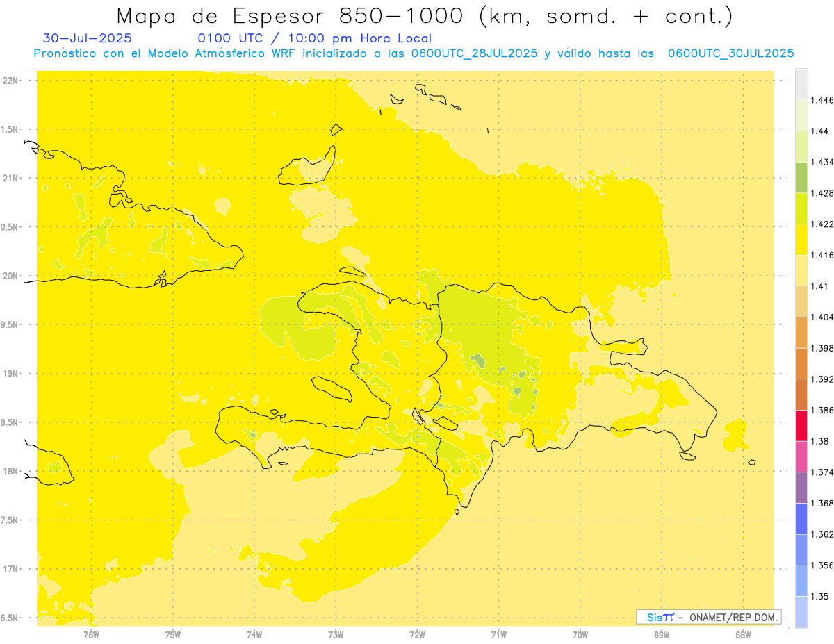Click the legend value "1.428"

click(824, 193)
